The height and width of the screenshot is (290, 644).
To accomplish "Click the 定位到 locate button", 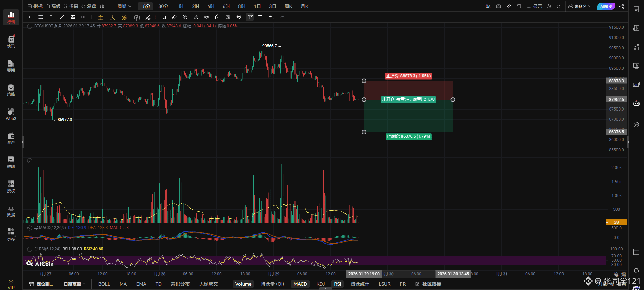I will pyautogui.click(x=41, y=284).
